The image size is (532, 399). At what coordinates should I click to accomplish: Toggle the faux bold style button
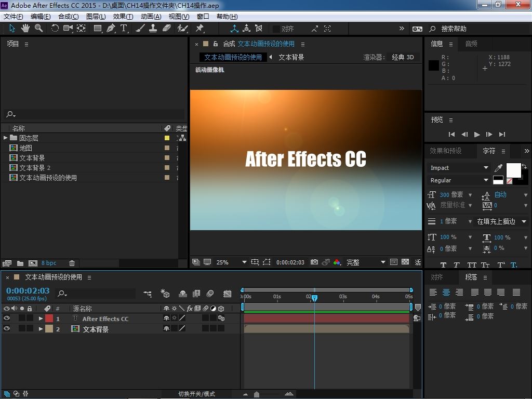coord(443,265)
